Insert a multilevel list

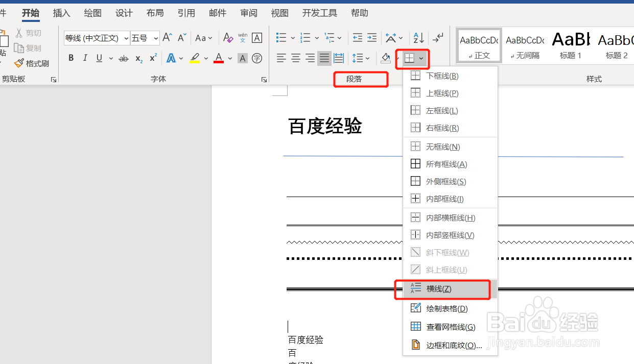coord(330,38)
